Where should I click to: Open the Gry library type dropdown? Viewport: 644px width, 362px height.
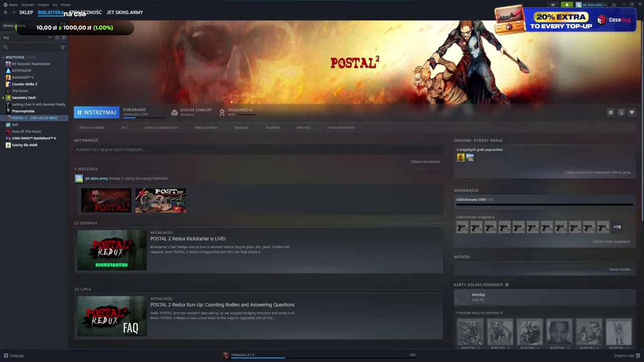pyautogui.click(x=27, y=38)
